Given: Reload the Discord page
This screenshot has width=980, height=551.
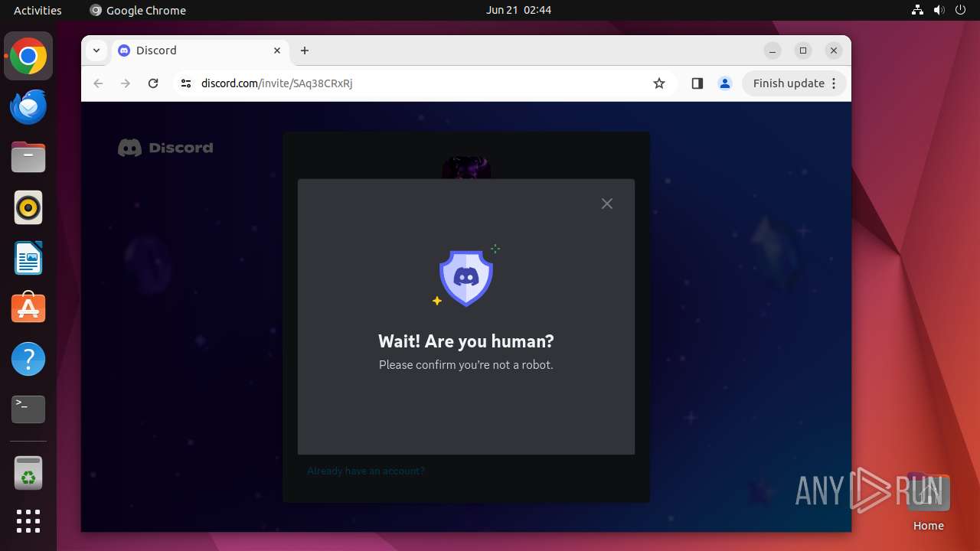Looking at the screenshot, I should (x=153, y=83).
